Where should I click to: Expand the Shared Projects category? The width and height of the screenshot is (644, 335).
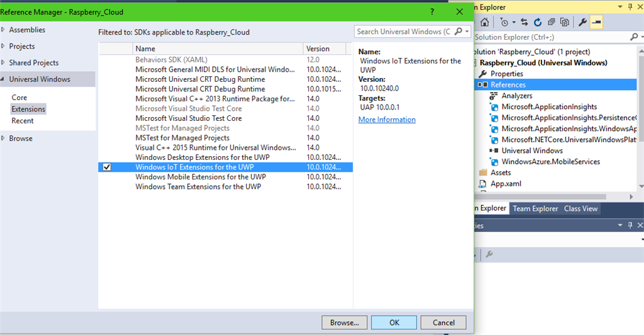[x=3, y=62]
